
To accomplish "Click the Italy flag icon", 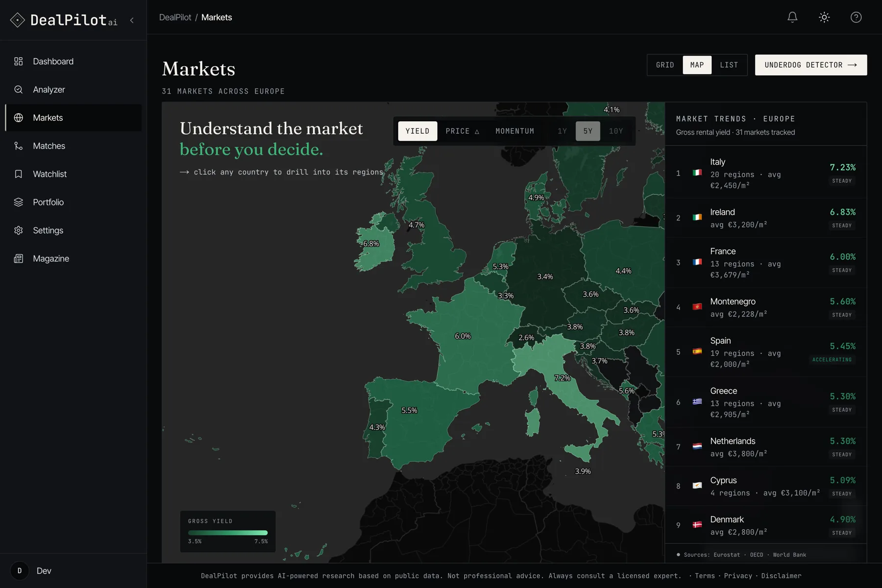I will pos(697,172).
